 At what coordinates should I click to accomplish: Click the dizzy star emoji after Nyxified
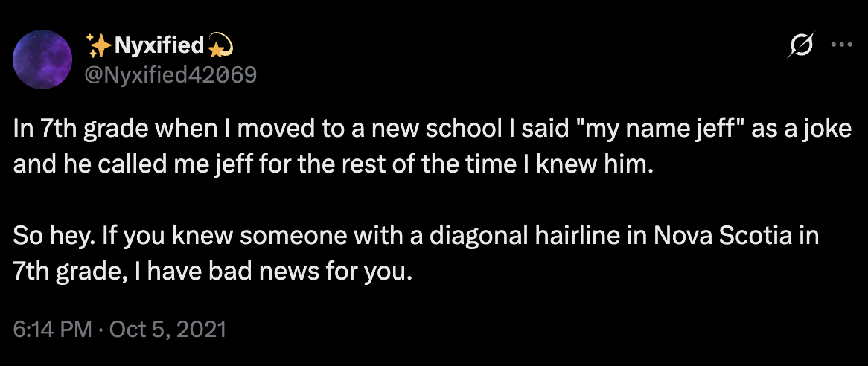pyautogui.click(x=220, y=46)
